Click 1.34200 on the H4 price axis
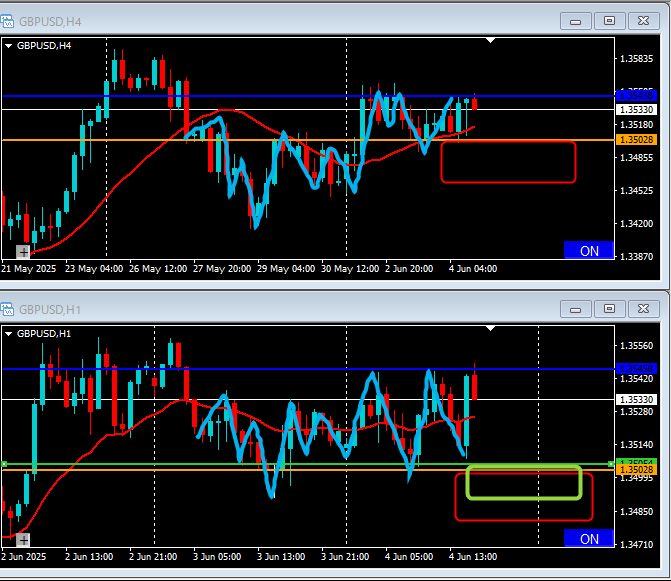The image size is (671, 581). 636,223
